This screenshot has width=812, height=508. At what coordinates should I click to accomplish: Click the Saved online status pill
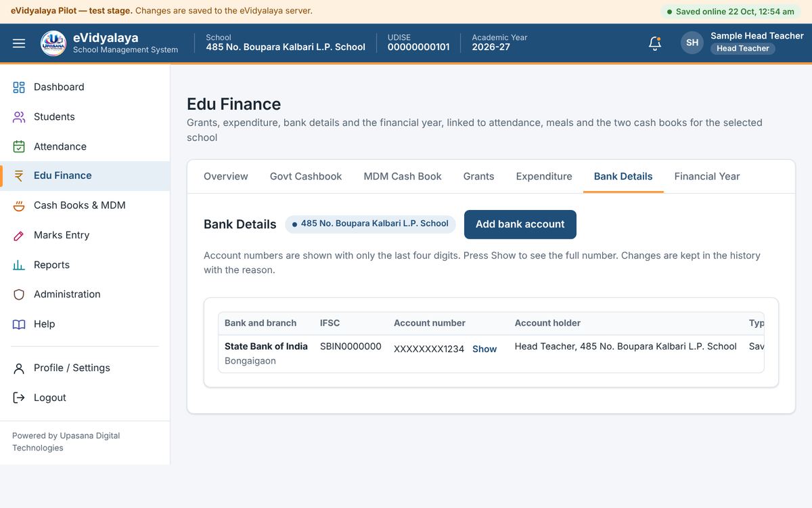coord(730,12)
